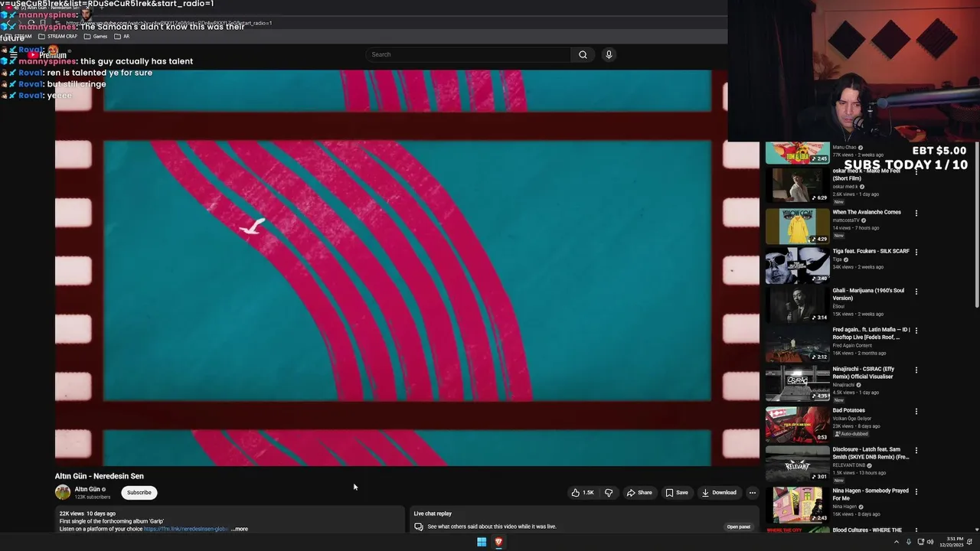Activate voice search microphone icon
980x551 pixels.
coord(609,54)
